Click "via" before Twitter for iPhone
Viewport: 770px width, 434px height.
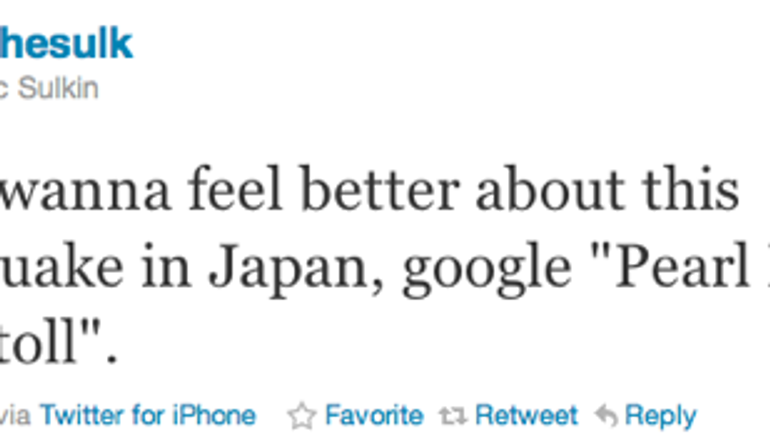(x=18, y=415)
